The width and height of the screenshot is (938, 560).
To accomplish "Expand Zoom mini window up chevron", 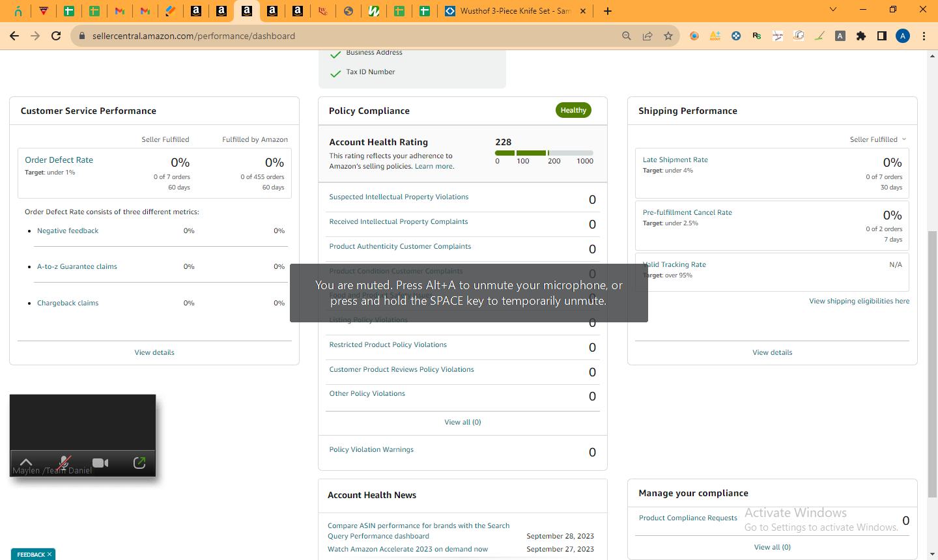I will coord(26,462).
